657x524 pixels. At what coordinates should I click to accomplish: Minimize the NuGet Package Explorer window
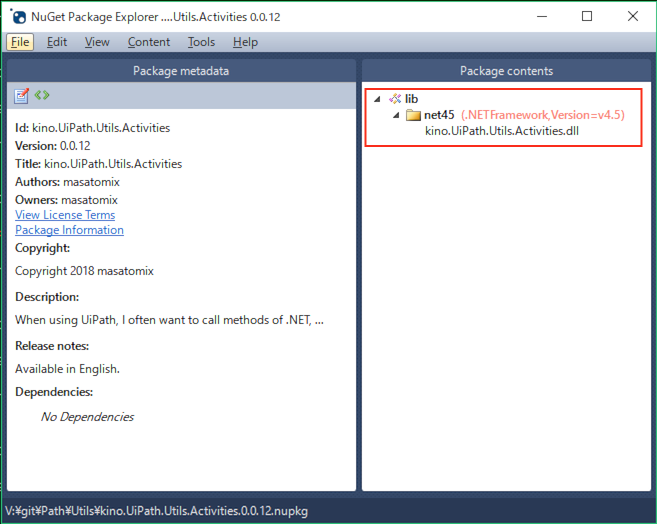point(542,16)
